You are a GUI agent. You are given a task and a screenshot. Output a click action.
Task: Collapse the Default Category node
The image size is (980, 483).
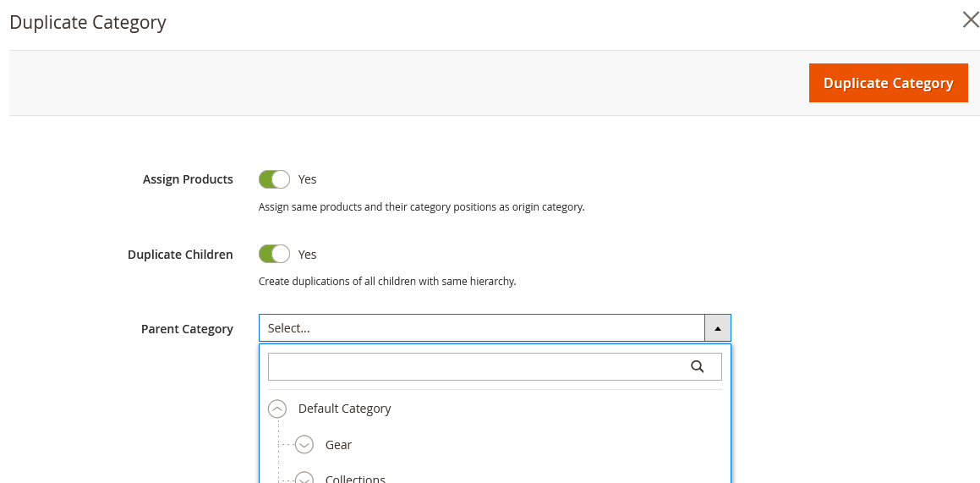point(276,409)
